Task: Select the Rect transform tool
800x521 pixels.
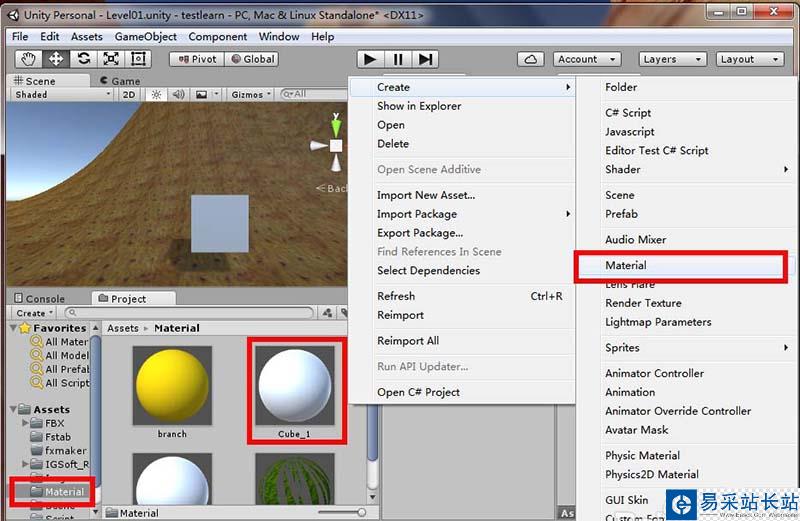Action: [138, 59]
